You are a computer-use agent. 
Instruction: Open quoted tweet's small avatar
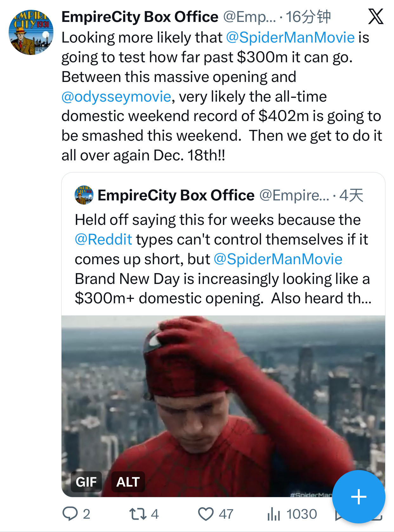pos(84,195)
